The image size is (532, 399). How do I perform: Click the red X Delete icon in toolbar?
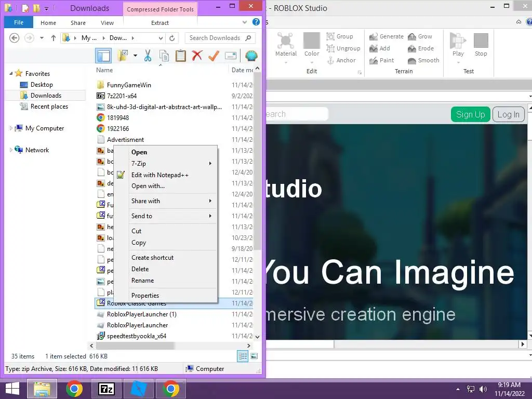pos(197,56)
